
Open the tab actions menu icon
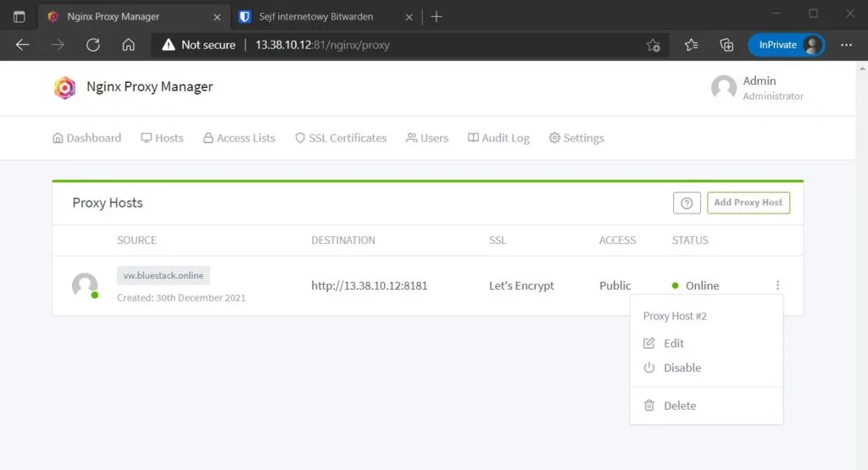[x=19, y=17]
